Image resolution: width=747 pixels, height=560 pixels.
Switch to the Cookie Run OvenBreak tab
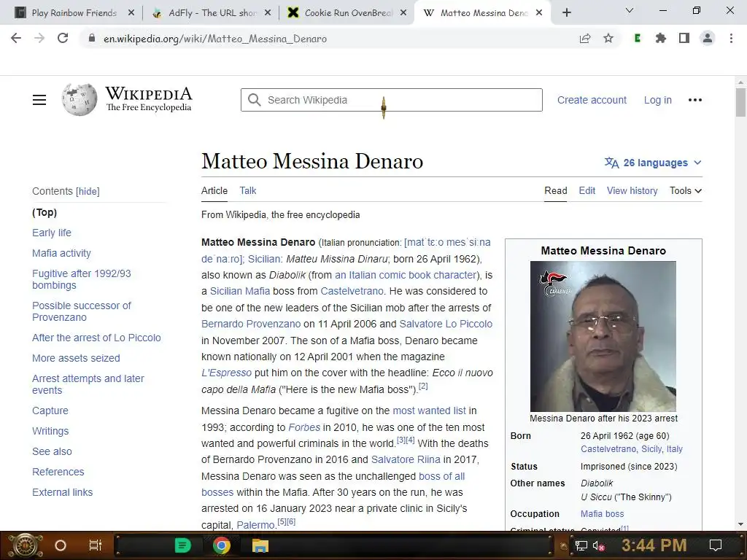[348, 13]
